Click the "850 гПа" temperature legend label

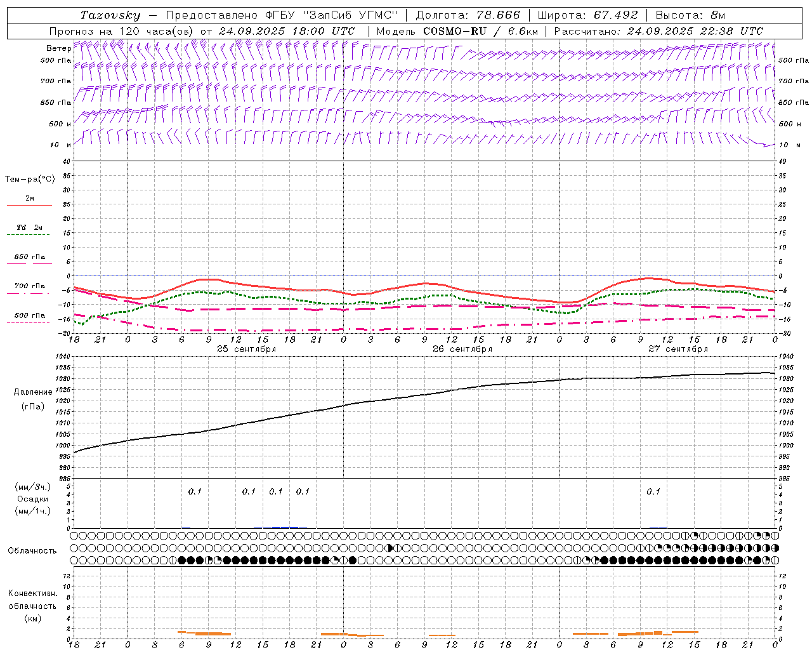(30, 256)
